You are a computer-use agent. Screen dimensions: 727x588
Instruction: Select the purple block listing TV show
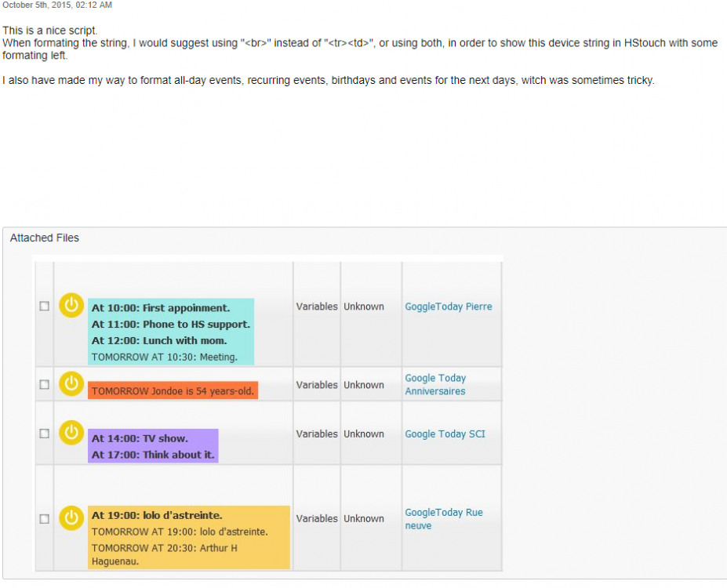click(x=153, y=446)
